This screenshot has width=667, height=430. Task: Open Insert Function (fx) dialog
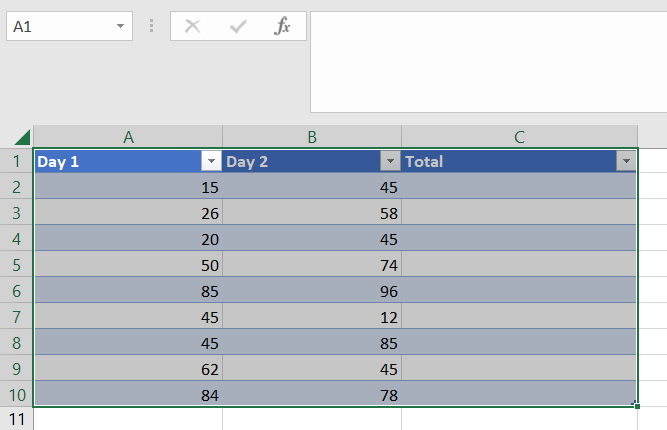point(283,27)
